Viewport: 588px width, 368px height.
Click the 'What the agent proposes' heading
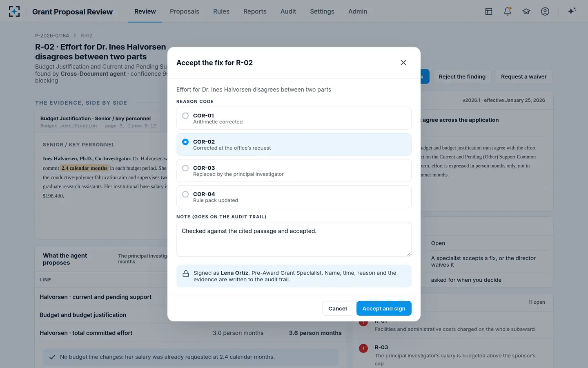(65, 259)
